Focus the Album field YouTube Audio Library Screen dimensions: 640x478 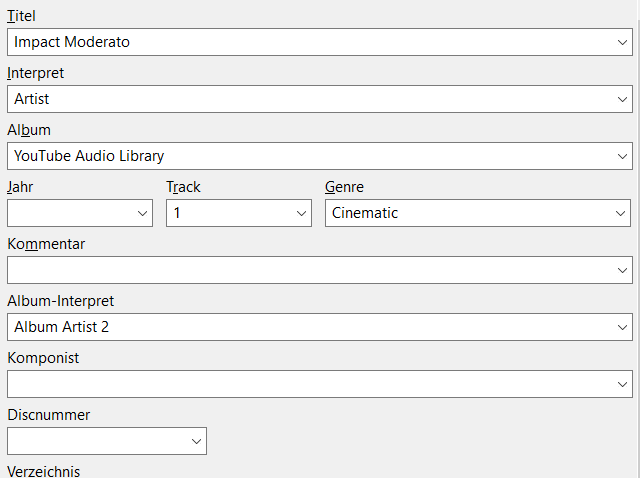pos(300,156)
